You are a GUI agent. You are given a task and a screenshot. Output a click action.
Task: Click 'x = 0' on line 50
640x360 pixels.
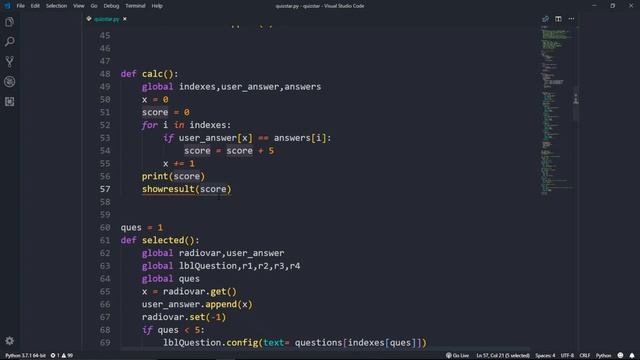coord(155,100)
